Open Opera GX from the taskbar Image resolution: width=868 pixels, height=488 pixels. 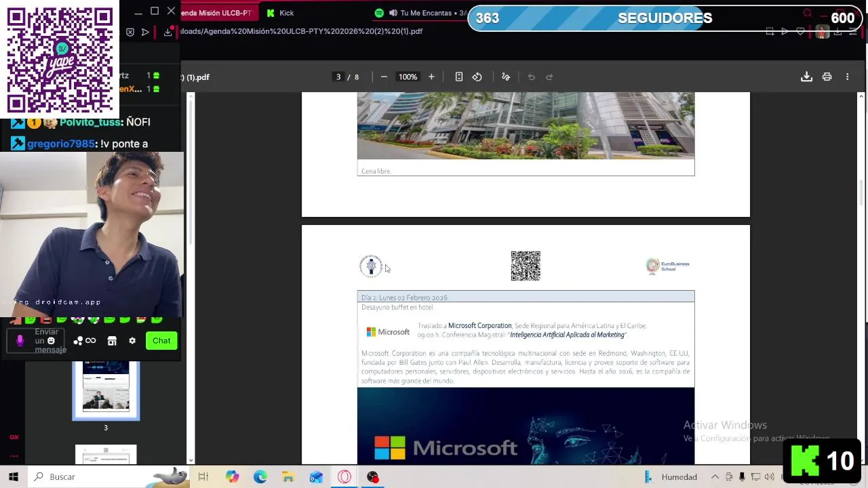click(x=344, y=477)
